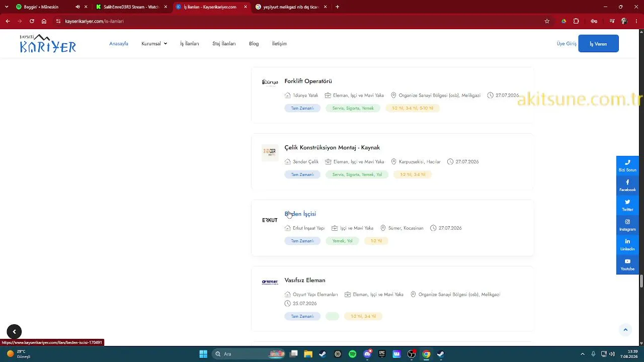Click the Üye Giriş link
The height and width of the screenshot is (362, 644).
tap(567, 44)
